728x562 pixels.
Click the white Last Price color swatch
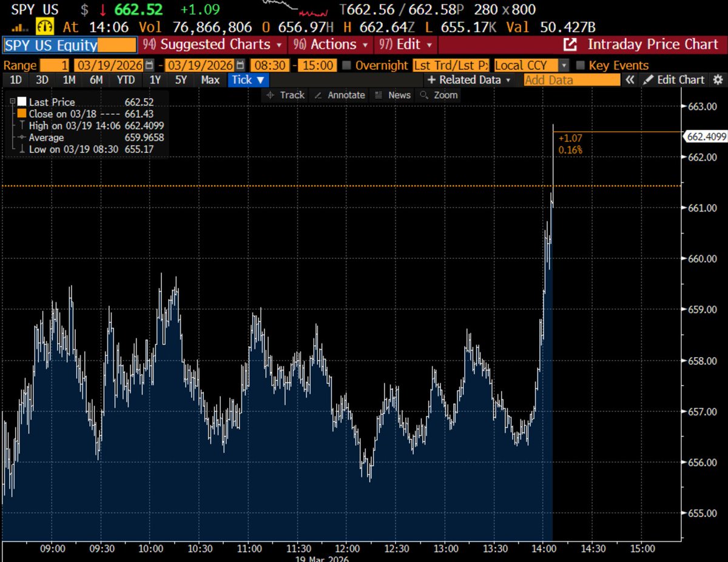pos(22,102)
